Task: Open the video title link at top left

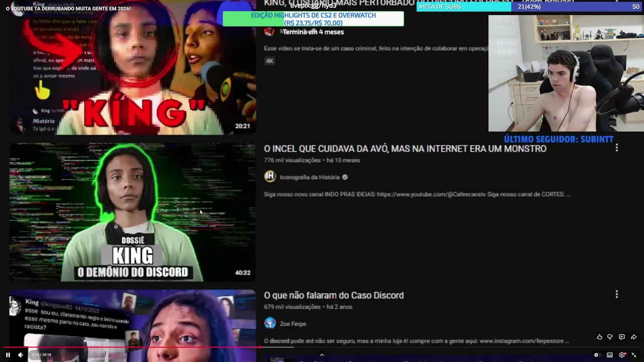Action: click(x=68, y=9)
